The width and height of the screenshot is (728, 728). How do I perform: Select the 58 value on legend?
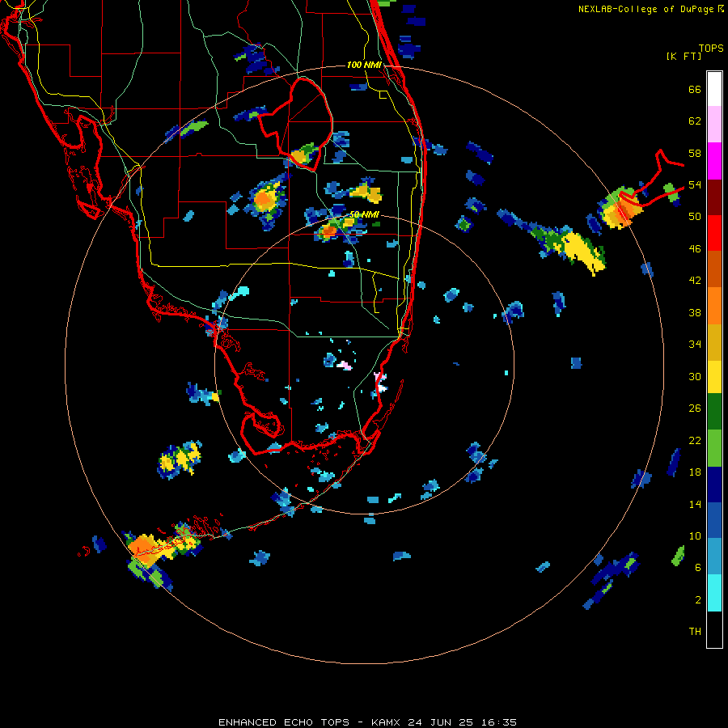pyautogui.click(x=695, y=153)
